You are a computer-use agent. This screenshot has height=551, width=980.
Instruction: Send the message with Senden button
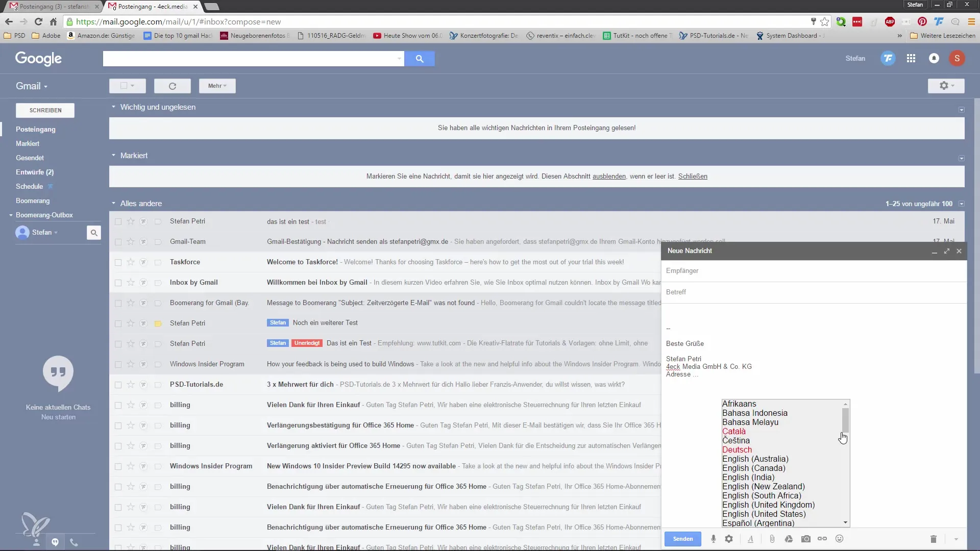tap(683, 539)
